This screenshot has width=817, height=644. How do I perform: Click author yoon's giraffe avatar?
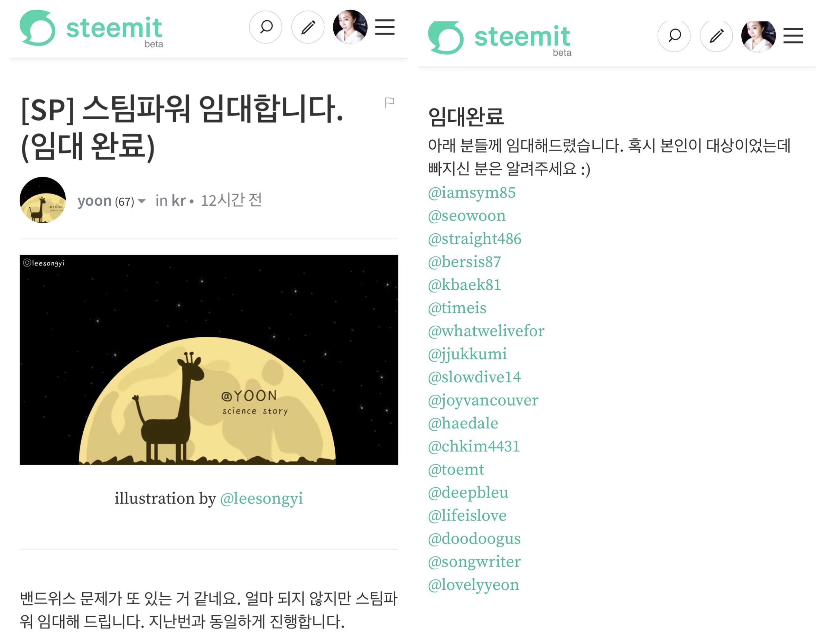pos(43,200)
